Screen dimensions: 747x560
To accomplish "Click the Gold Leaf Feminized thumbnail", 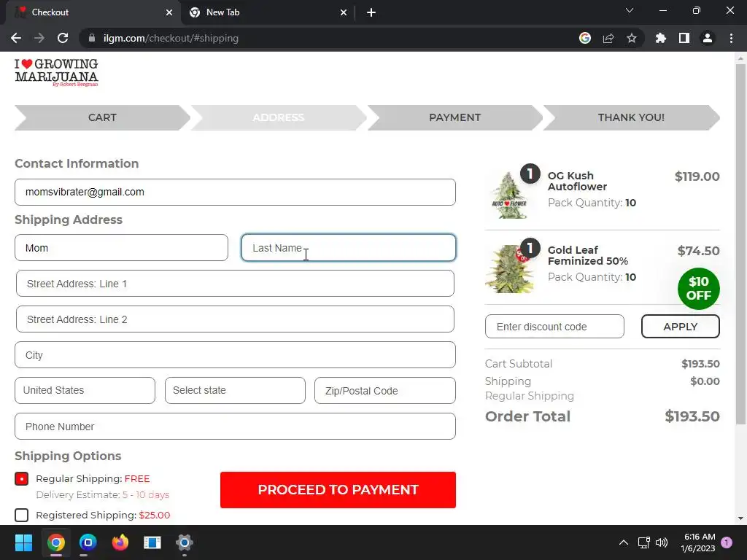I will click(509, 269).
